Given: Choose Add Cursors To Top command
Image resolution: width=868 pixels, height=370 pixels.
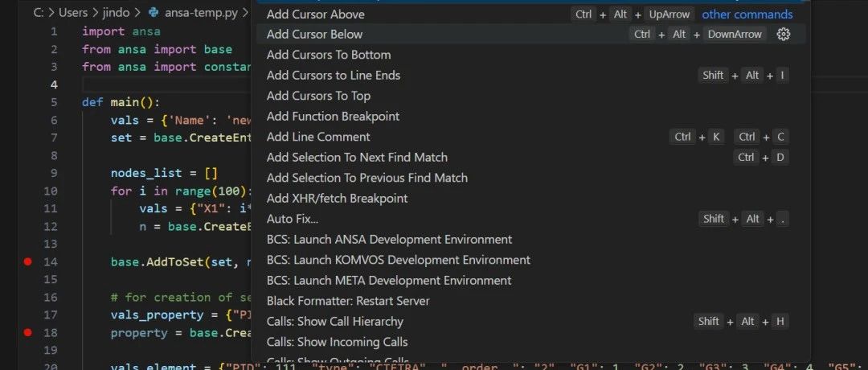Looking at the screenshot, I should [x=531, y=96].
